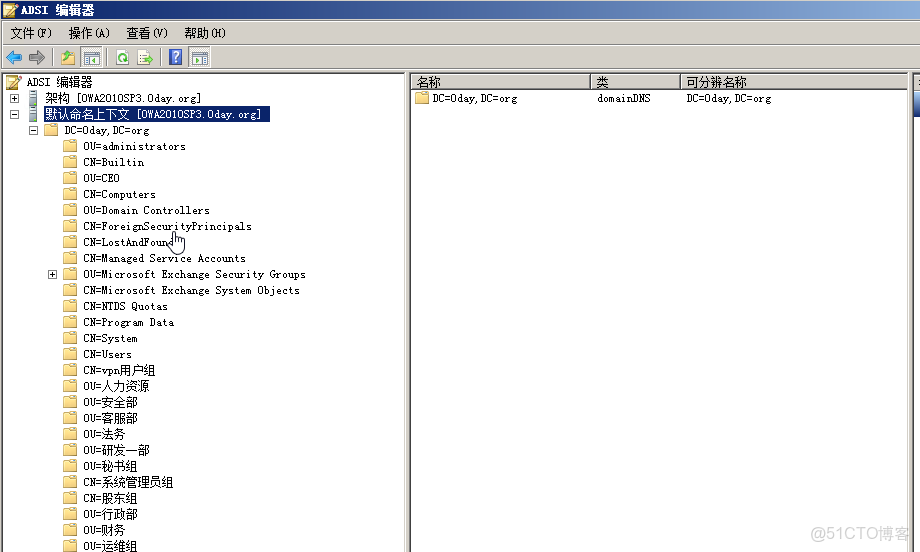This screenshot has height=552, width=920.
Task: Click the folder icon for CN=Computers
Action: 70,194
